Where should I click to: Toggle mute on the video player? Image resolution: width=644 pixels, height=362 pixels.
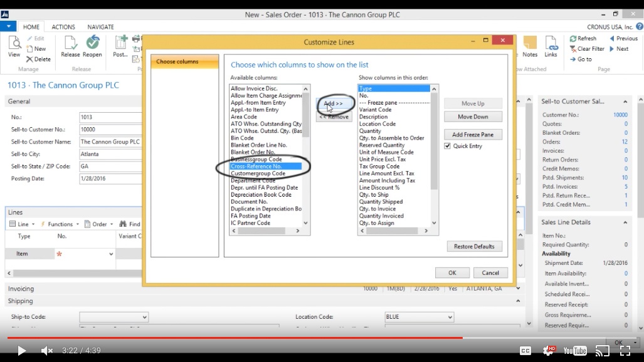point(47,351)
